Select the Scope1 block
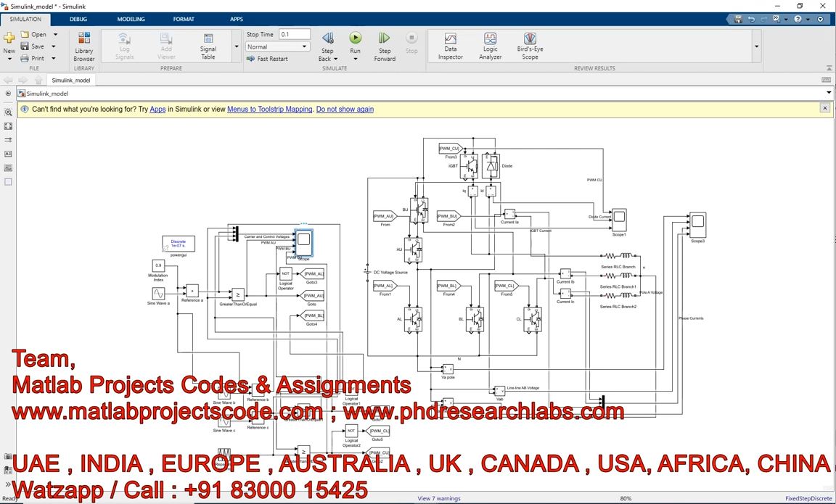The image size is (836, 504). 619,220
